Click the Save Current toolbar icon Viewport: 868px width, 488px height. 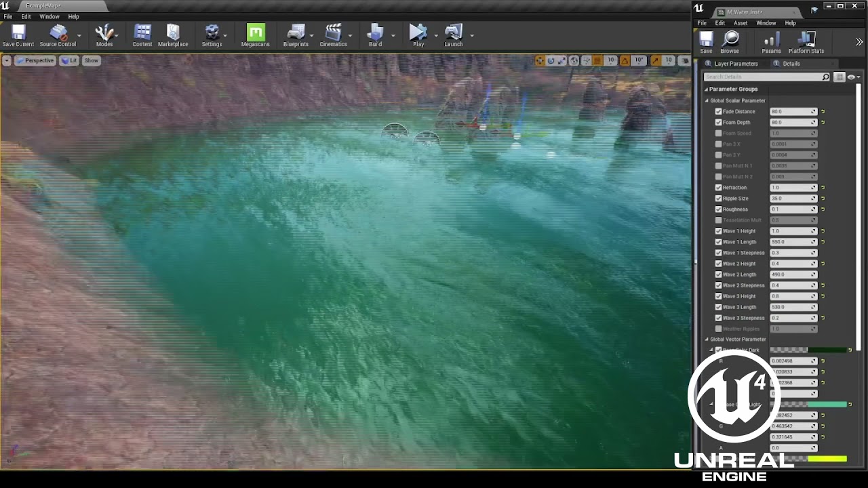(x=18, y=36)
